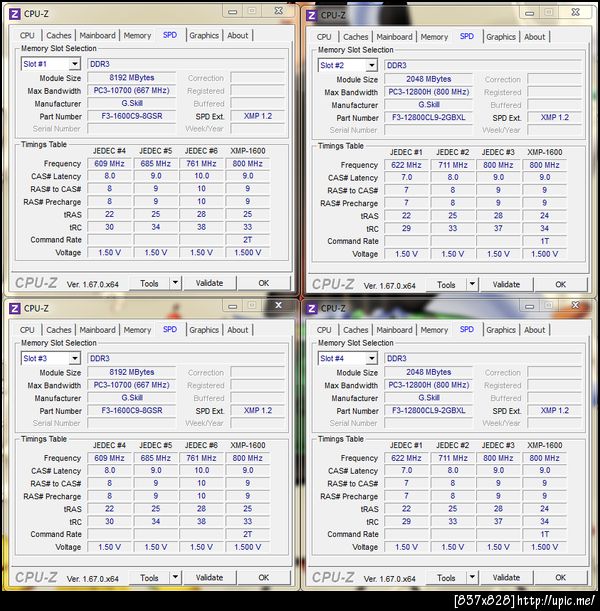This screenshot has width=600, height=611.
Task: Expand Tools arrow in Slot #1 window
Action: click(175, 283)
